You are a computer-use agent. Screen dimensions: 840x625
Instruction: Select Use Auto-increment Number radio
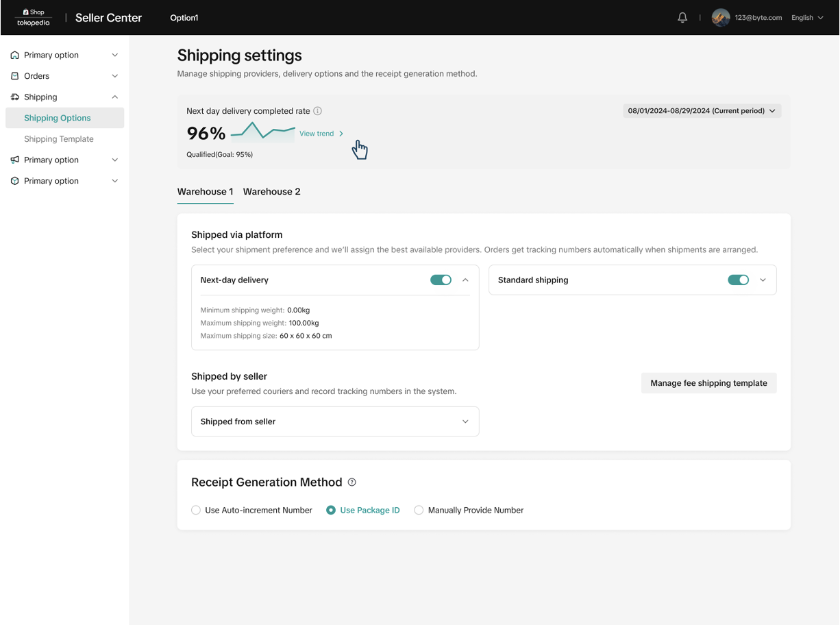(196, 511)
